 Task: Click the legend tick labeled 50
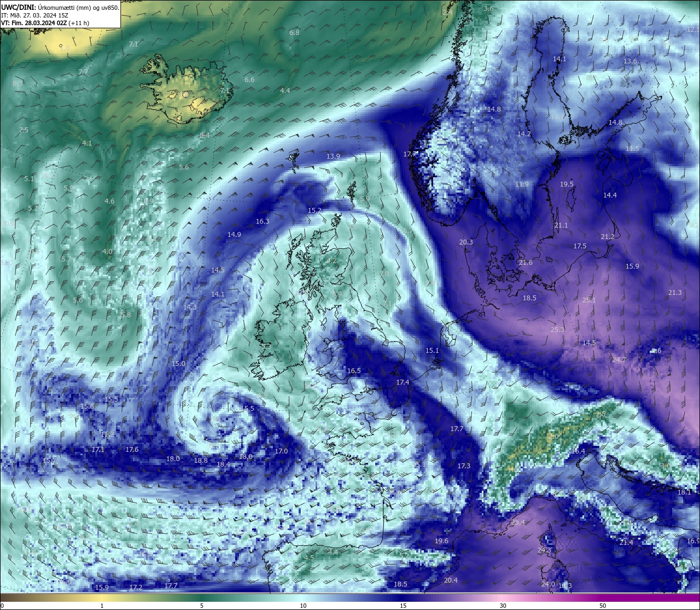pos(603,606)
